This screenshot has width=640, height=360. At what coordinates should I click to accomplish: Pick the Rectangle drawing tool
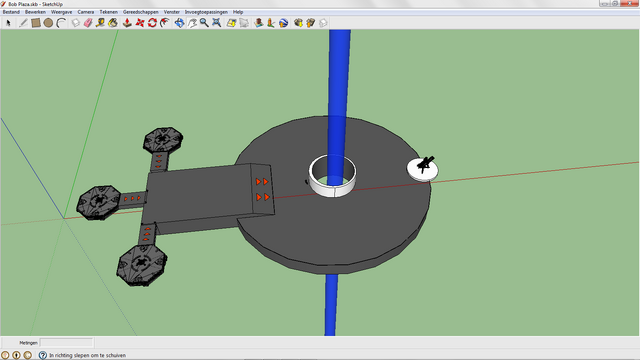coord(36,23)
